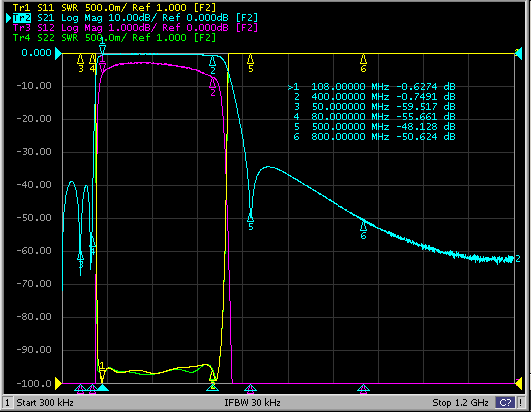
Task: Click magenta marker 2 on the S12 trace
Action: tap(213, 87)
